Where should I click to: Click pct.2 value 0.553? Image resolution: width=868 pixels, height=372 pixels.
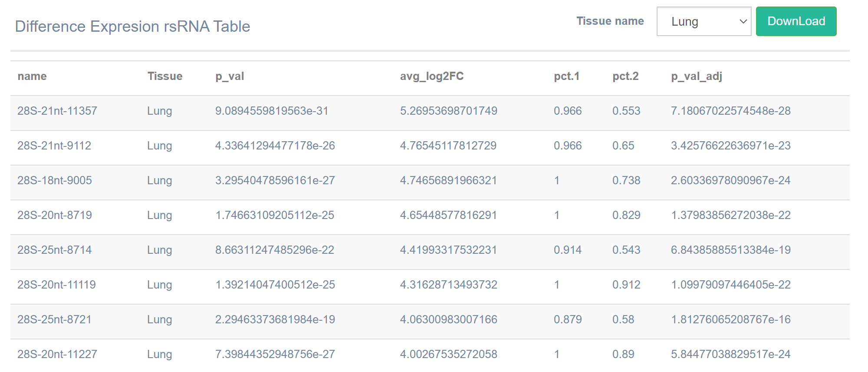point(626,111)
